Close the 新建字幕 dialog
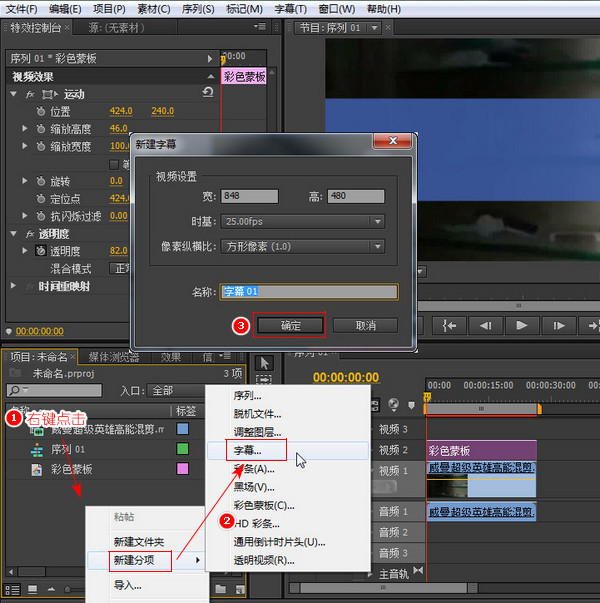 point(393,140)
